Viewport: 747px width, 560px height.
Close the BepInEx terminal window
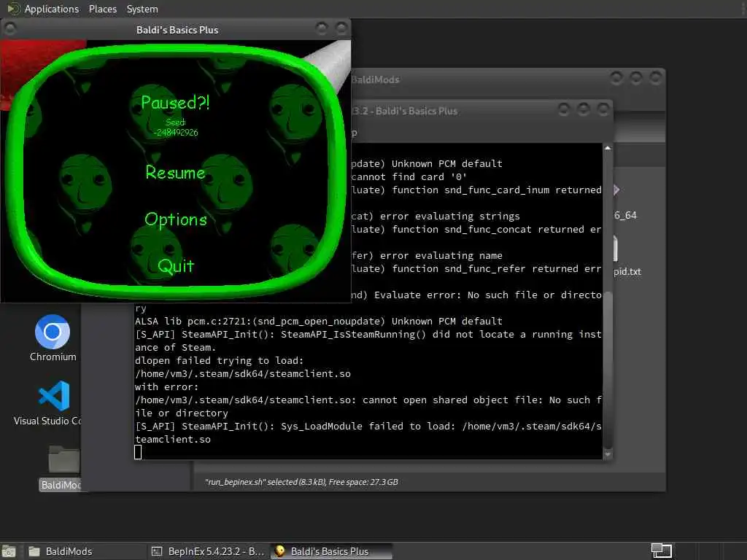tap(603, 110)
